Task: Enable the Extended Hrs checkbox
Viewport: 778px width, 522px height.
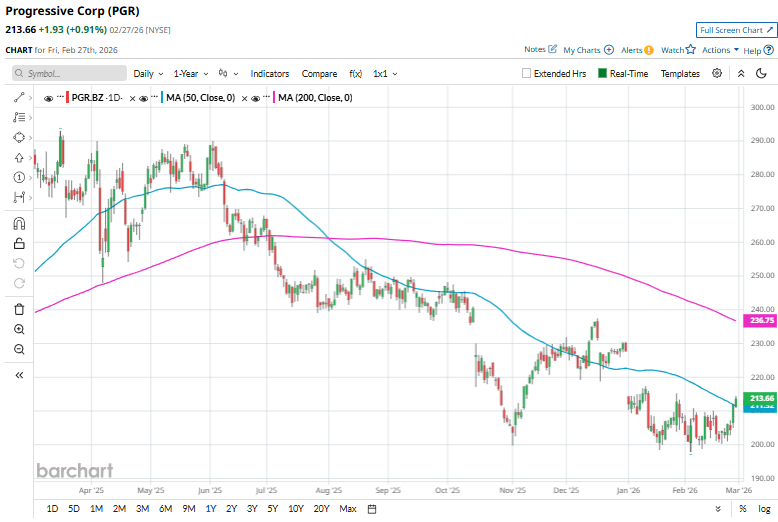Action: 527,73
